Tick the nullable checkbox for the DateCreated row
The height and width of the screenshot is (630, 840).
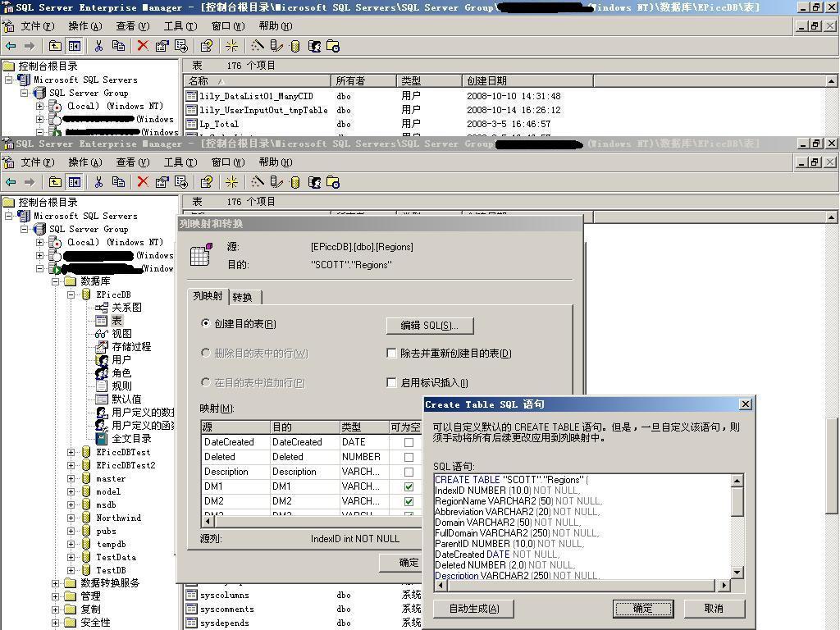coord(409,442)
